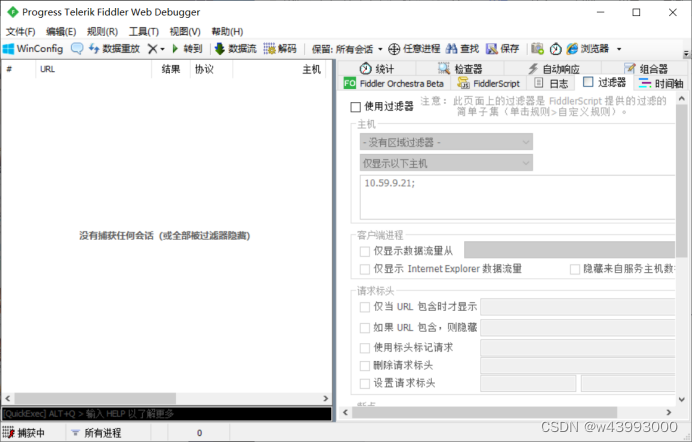Focus the QuickExec command box

point(167,414)
